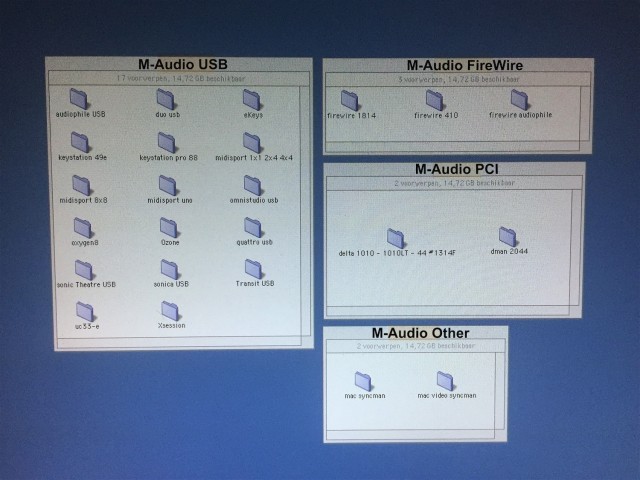This screenshot has width=640, height=480.
Task: Select the audiophile USB folder icon
Action: pos(78,98)
